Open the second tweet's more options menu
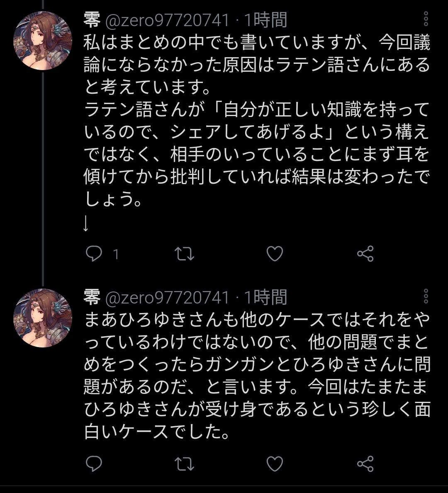 426,296
